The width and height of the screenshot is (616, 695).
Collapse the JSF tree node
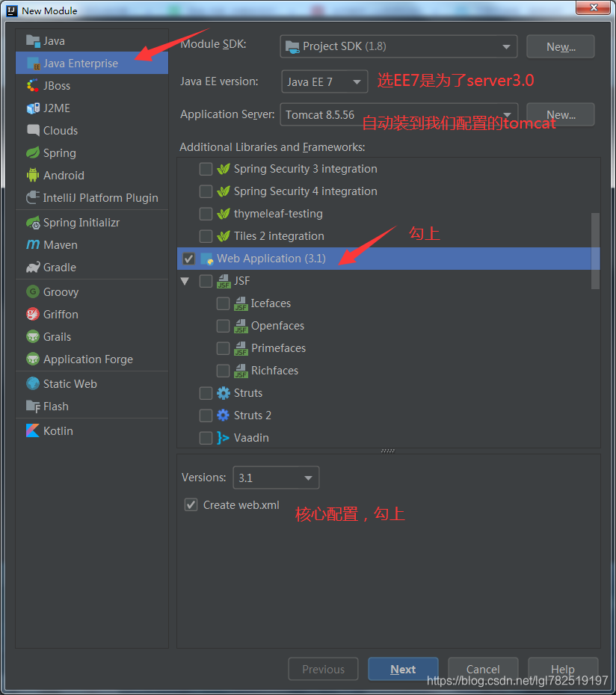(185, 281)
